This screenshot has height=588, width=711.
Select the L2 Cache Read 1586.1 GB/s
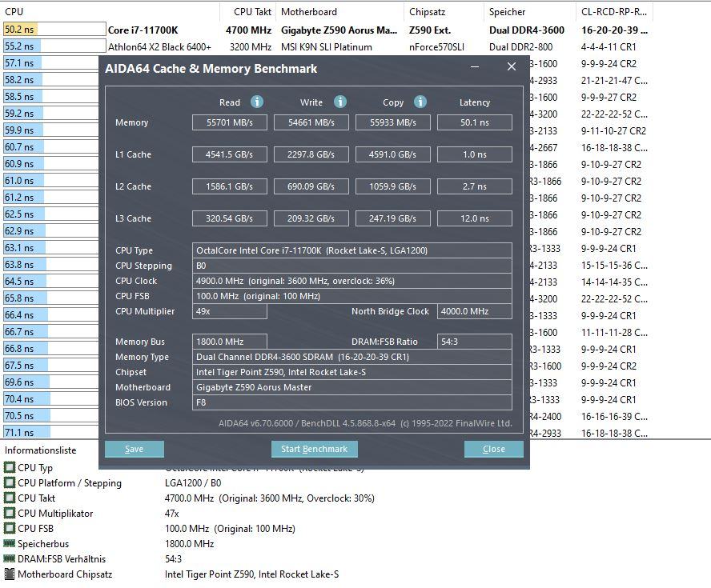(230, 186)
